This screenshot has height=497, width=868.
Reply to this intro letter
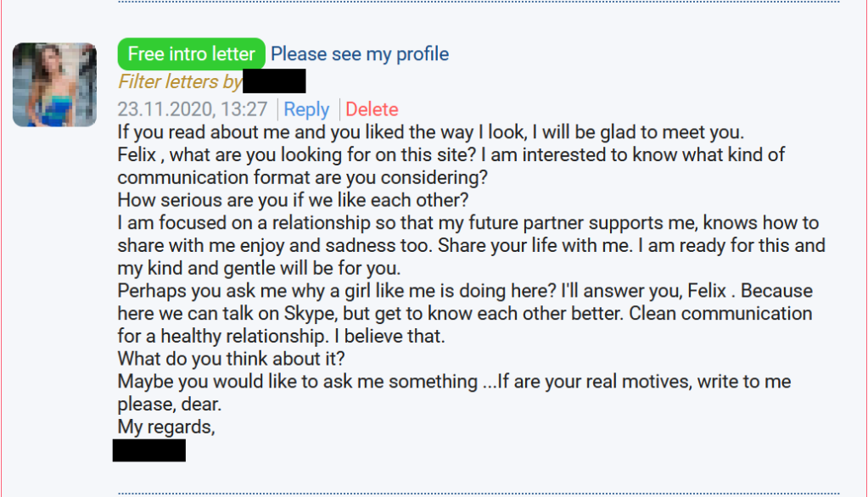[306, 109]
